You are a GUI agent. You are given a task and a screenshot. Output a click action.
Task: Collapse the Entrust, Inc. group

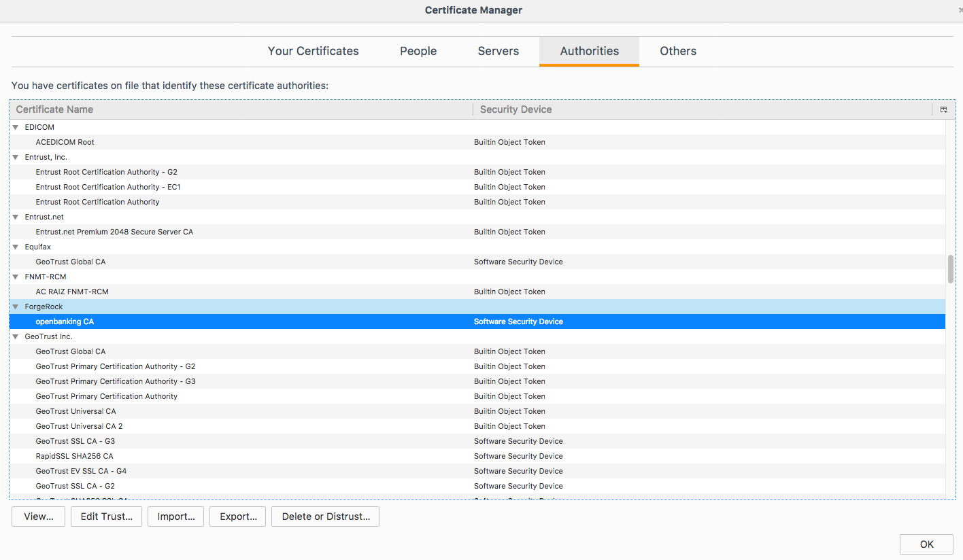tap(16, 157)
